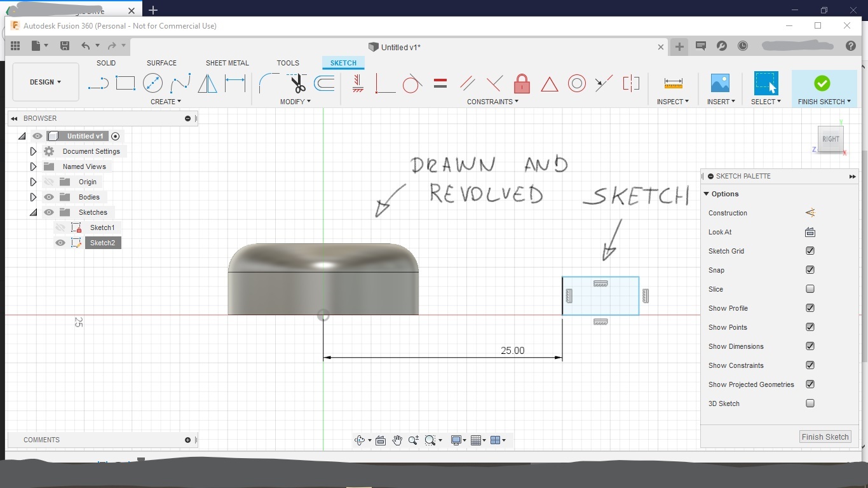
Task: Disable the Sketch Grid checkbox
Action: pyautogui.click(x=810, y=251)
